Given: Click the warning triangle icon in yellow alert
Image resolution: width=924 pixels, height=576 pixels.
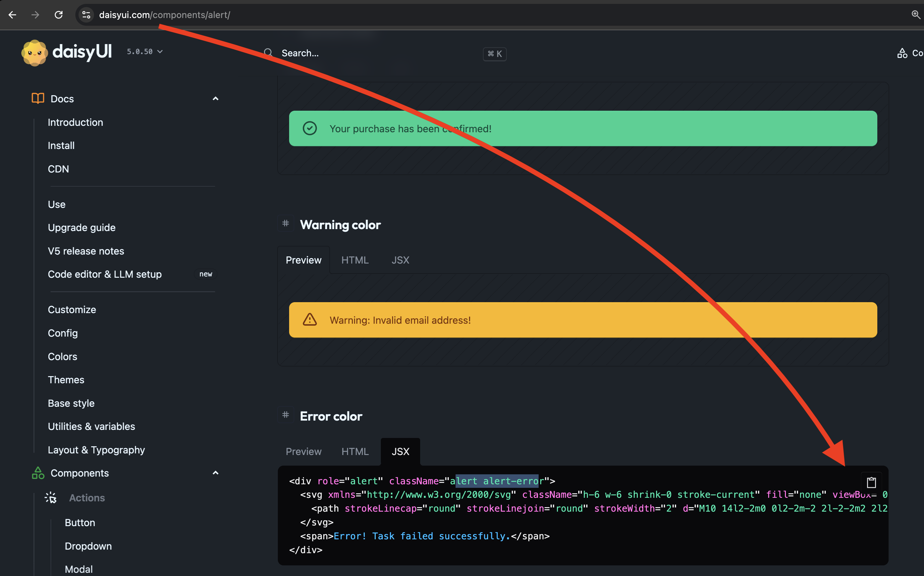Looking at the screenshot, I should [x=309, y=320].
